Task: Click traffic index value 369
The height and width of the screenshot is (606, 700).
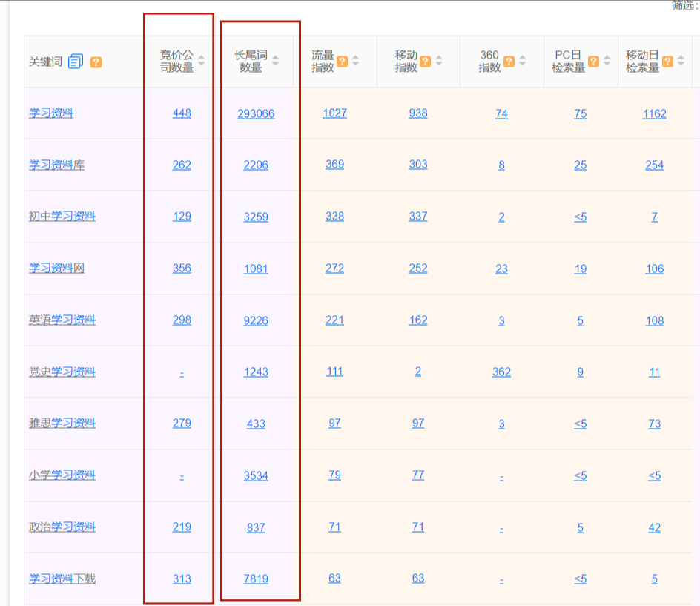Action: pos(335,165)
